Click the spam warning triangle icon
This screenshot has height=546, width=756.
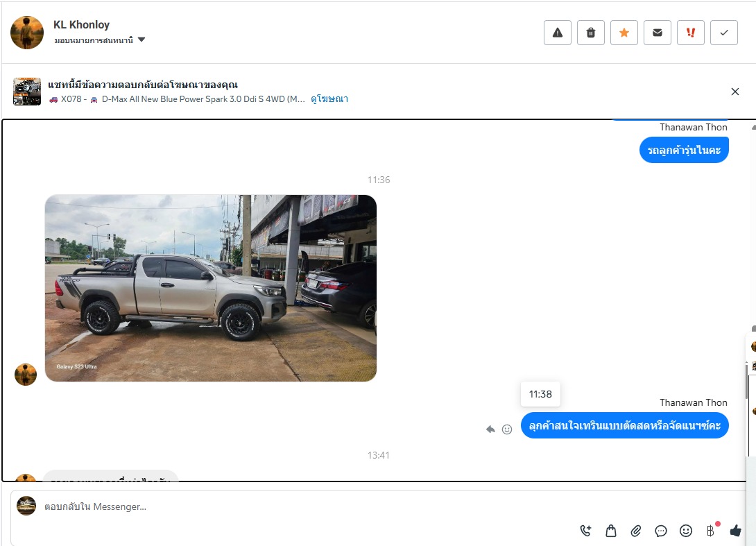pos(558,33)
